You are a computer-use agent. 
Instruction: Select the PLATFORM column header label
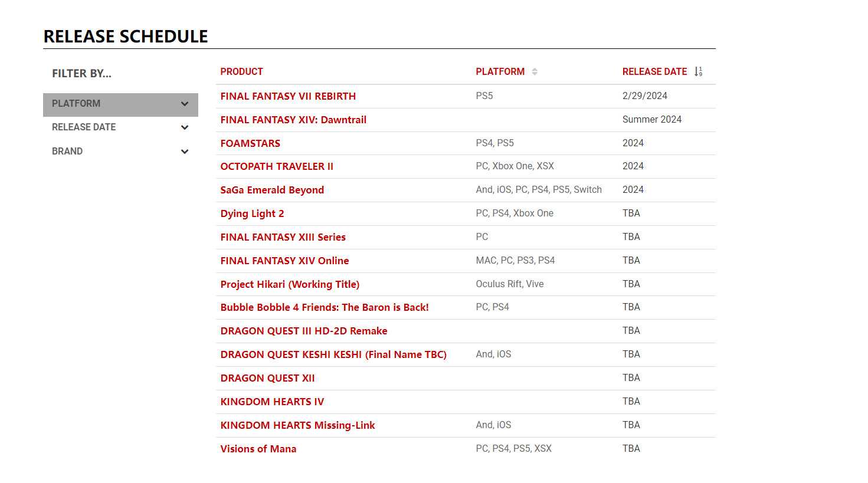click(x=500, y=72)
